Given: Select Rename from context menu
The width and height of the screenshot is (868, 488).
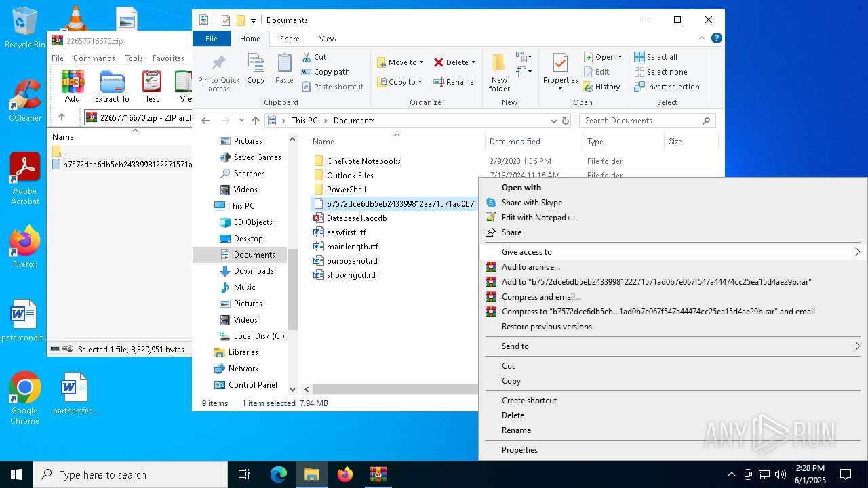Looking at the screenshot, I should click(x=516, y=430).
